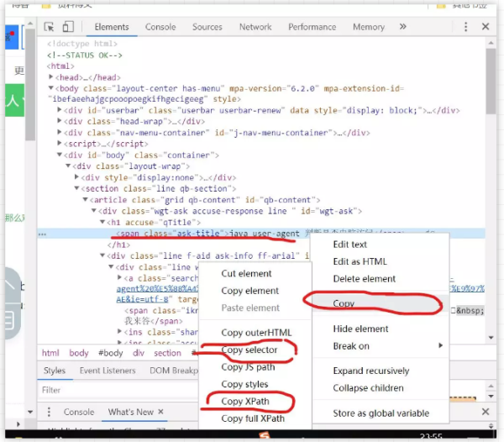Select the Styles sub-tab

click(x=55, y=371)
